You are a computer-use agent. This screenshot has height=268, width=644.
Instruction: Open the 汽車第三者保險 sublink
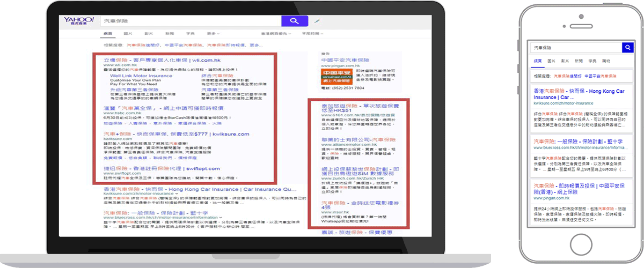219,89
